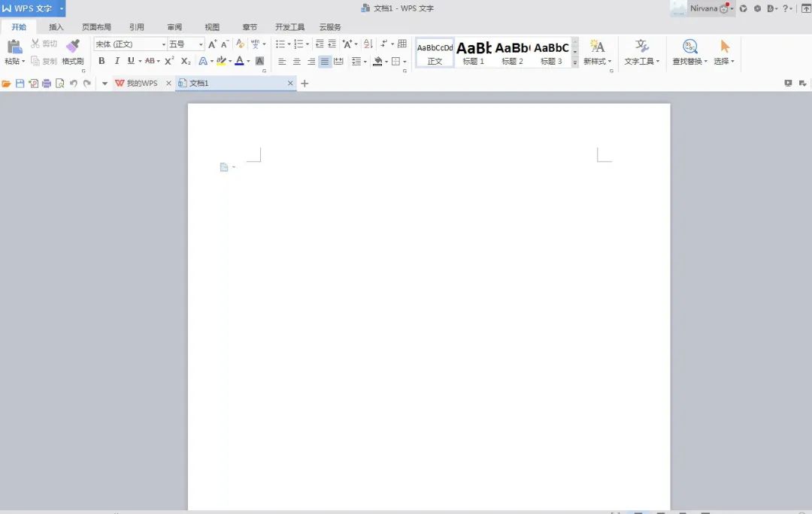Image resolution: width=812 pixels, height=514 pixels.
Task: Open the 页面布局 ribbon tab
Action: point(96,27)
